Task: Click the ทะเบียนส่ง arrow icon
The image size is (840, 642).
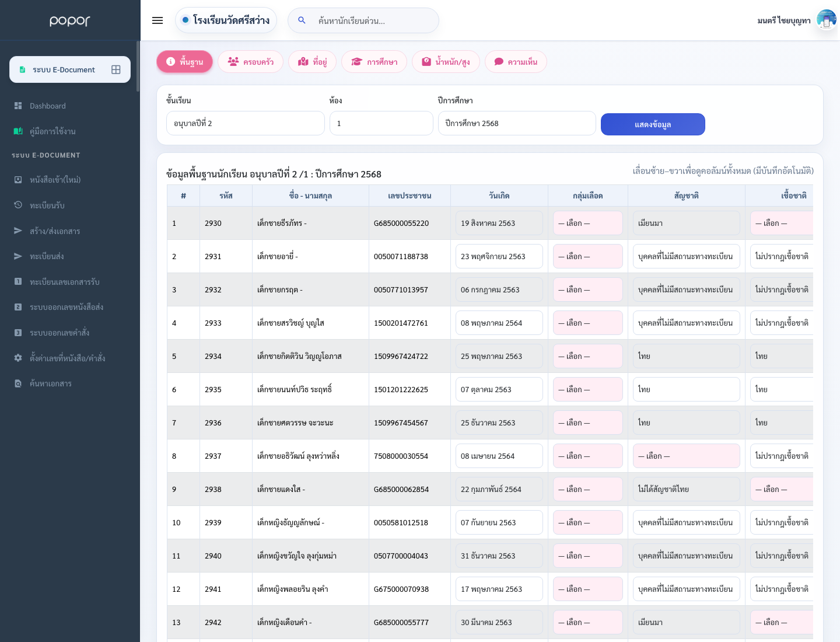Action: 18,256
